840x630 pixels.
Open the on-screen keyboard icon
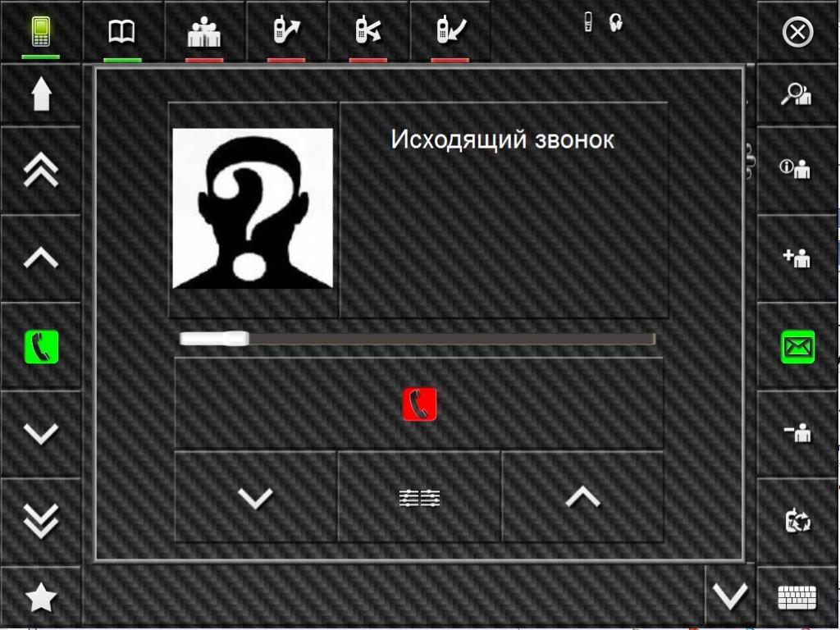click(x=797, y=597)
